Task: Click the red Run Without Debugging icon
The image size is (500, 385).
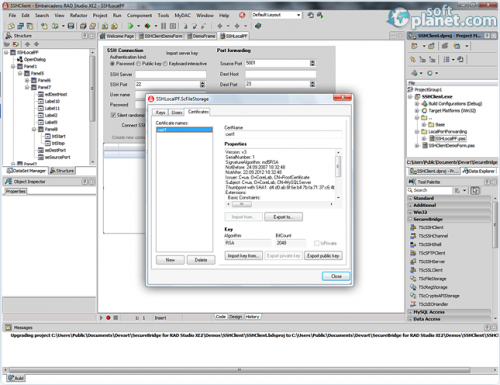Action: click(x=147, y=26)
